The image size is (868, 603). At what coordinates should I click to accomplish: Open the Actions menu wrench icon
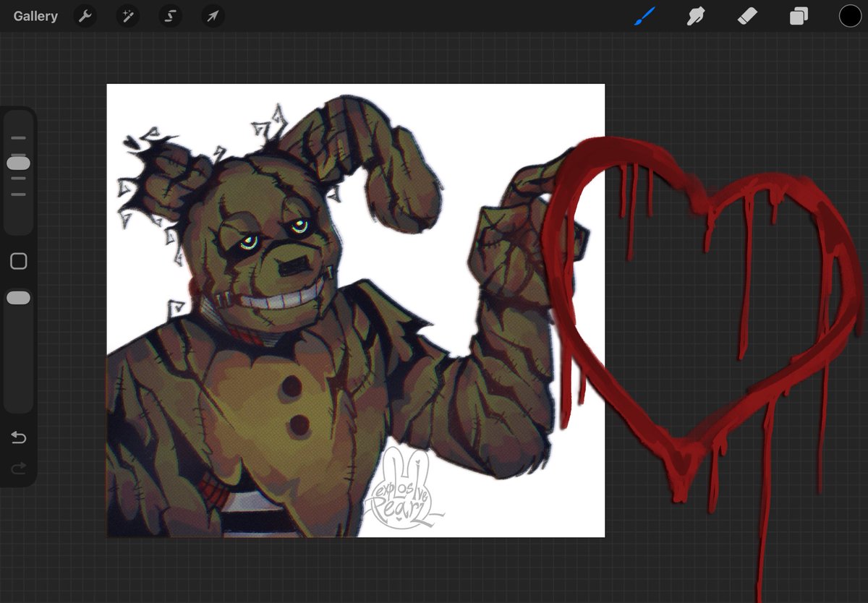pyautogui.click(x=85, y=16)
